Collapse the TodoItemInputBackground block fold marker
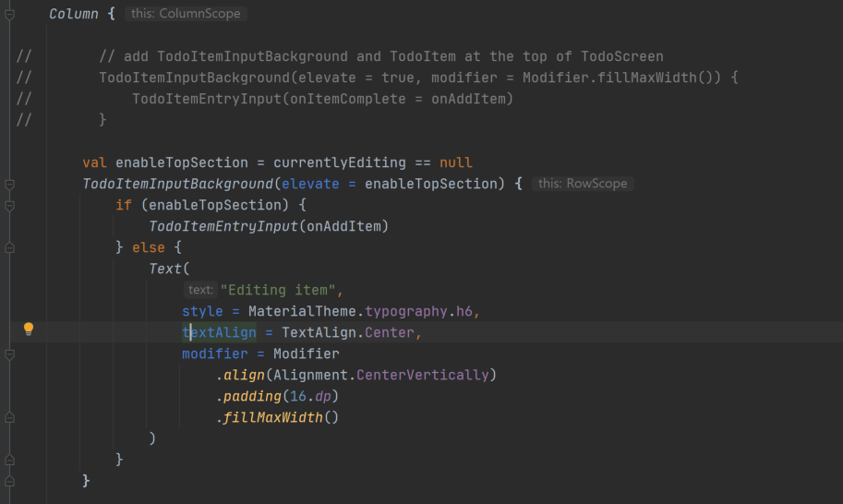 [9, 185]
